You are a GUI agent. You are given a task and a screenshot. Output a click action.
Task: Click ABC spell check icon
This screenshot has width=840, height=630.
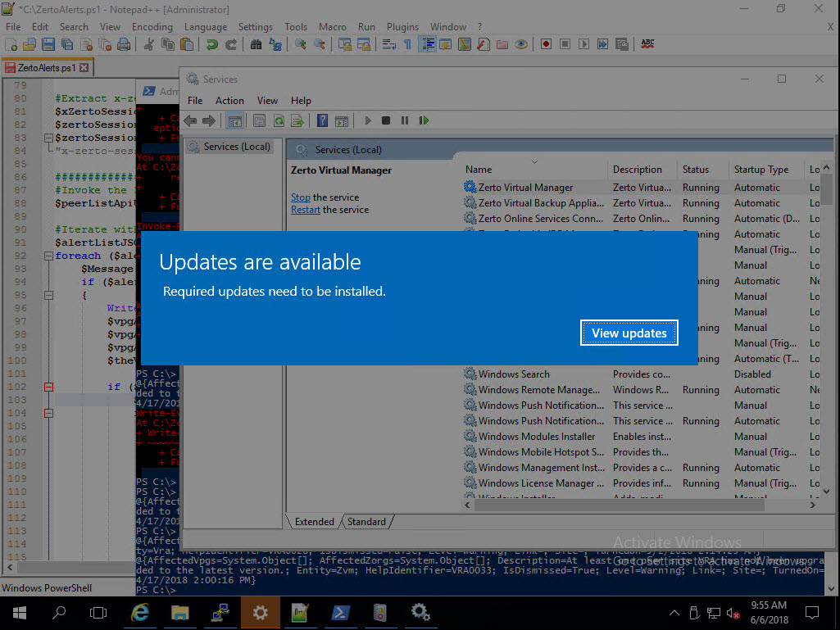coord(647,44)
